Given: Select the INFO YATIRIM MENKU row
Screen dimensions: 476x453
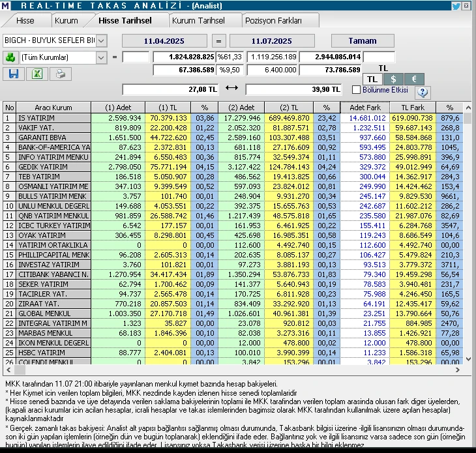Looking at the screenshot, I should [x=233, y=157].
